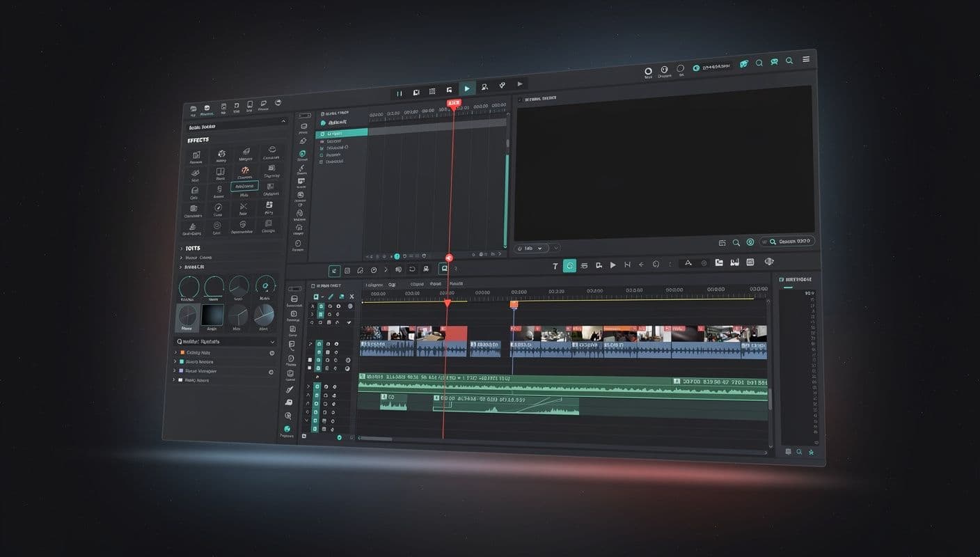Click the red playhead marker on the timeline ruler
Viewport: 980px width, 557px height.
point(448,302)
